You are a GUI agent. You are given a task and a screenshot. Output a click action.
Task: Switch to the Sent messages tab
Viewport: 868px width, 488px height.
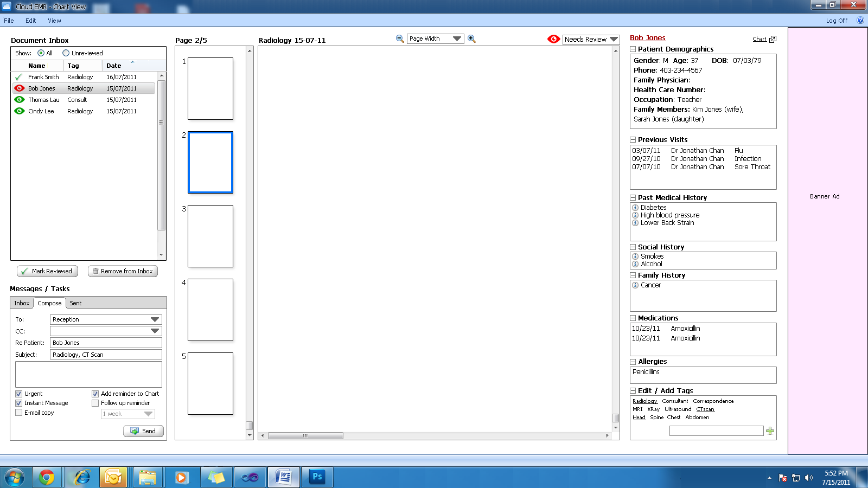[75, 303]
